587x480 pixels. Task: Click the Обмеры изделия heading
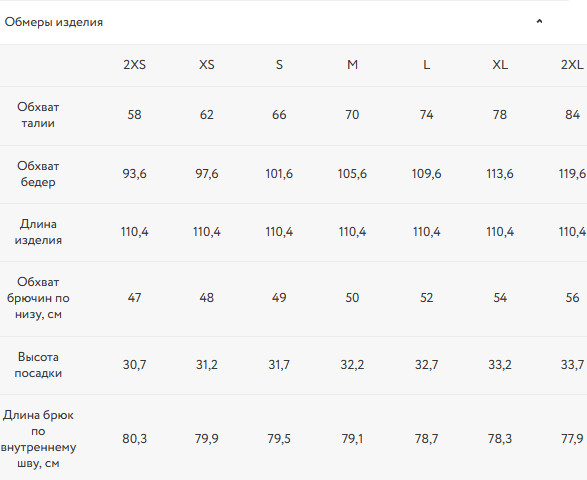tap(54, 22)
